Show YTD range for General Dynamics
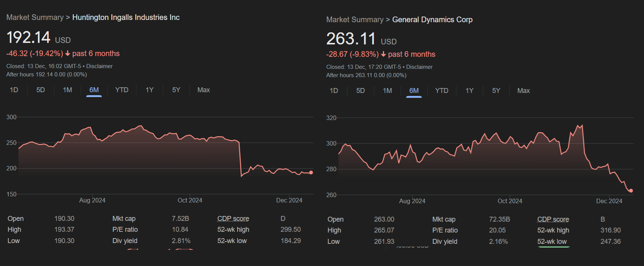644x266 pixels. 442,91
